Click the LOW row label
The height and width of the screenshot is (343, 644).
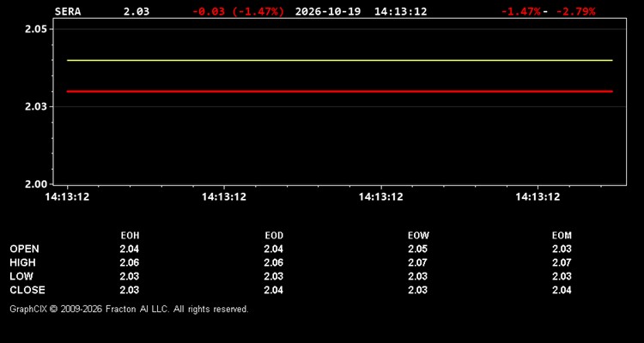pos(21,276)
